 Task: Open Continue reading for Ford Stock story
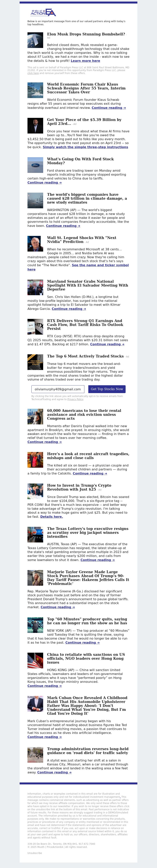tap(45, 183)
